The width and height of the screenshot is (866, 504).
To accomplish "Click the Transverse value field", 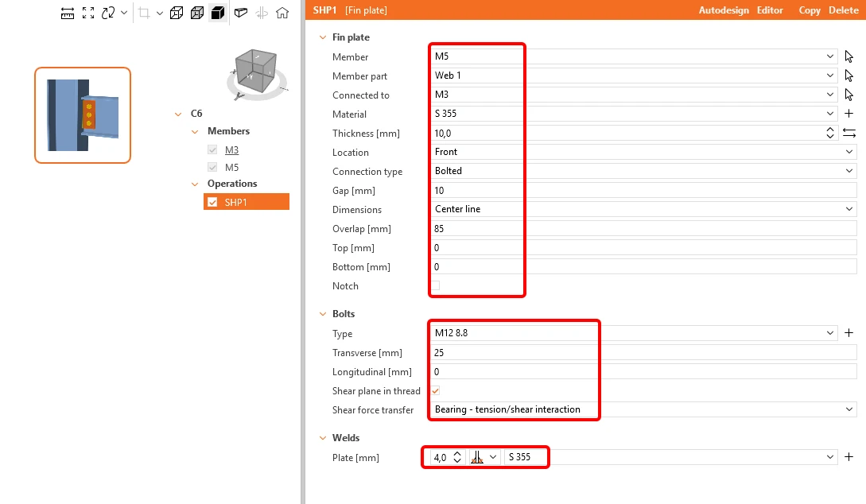I will coord(643,353).
